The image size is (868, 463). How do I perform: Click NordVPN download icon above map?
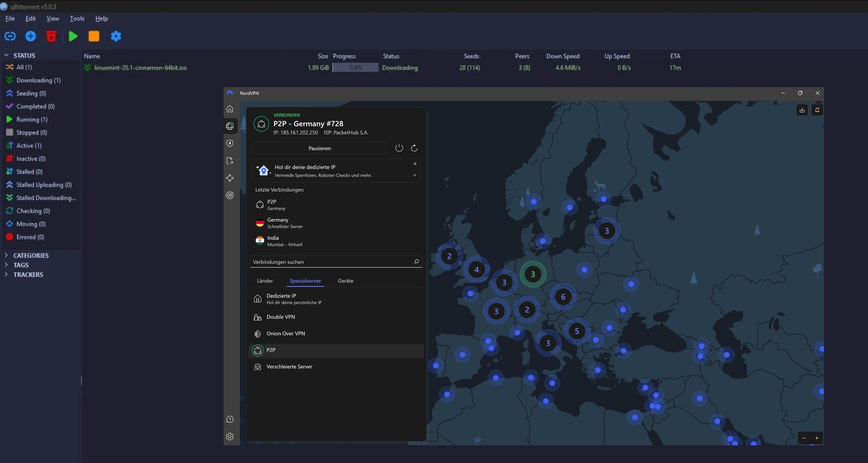click(x=802, y=110)
